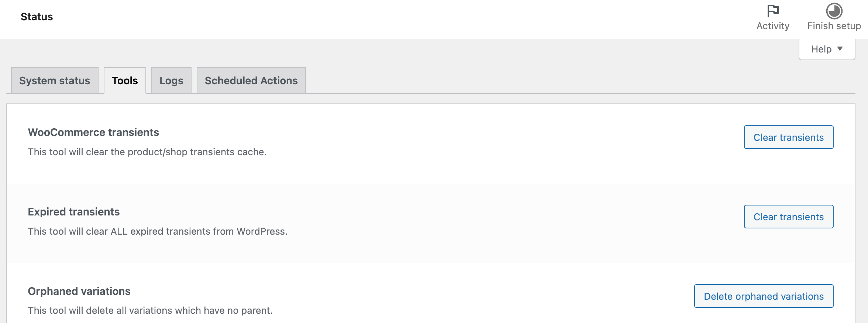The width and height of the screenshot is (868, 323).
Task: Open the Help dropdown arrow
Action: pos(840,48)
